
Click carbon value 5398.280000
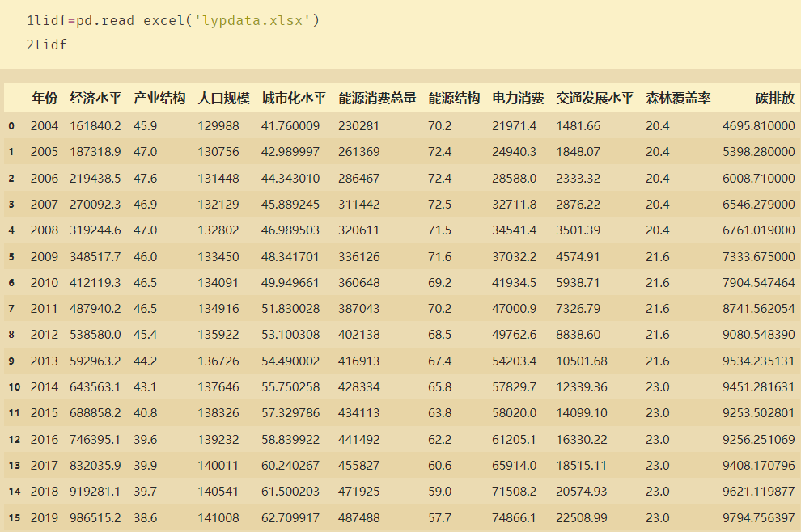click(x=759, y=152)
